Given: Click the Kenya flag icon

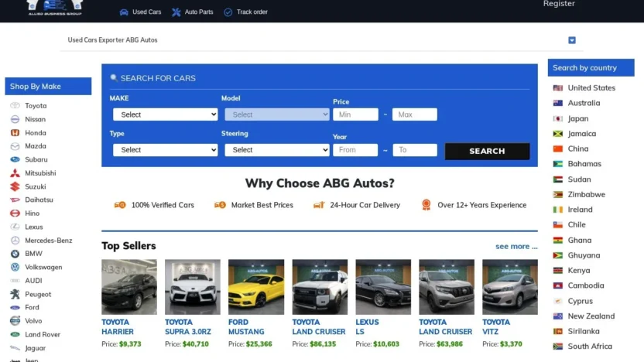Looking at the screenshot, I should pos(558,271).
